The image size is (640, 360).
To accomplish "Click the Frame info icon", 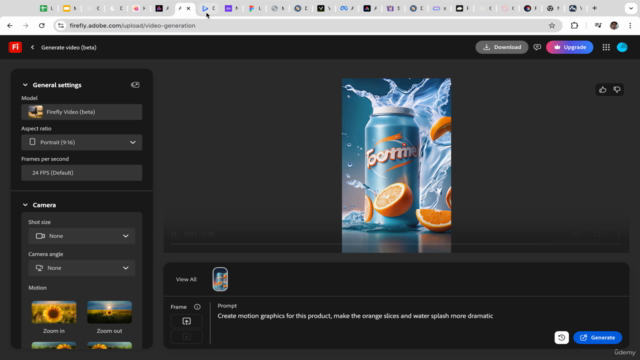I will [x=197, y=307].
